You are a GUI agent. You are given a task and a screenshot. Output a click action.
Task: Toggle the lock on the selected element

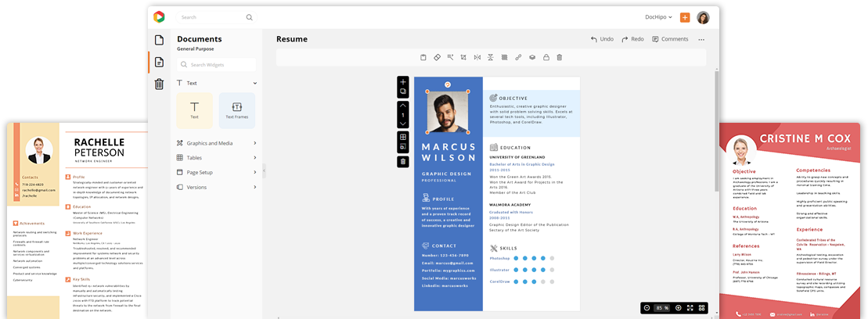click(546, 57)
